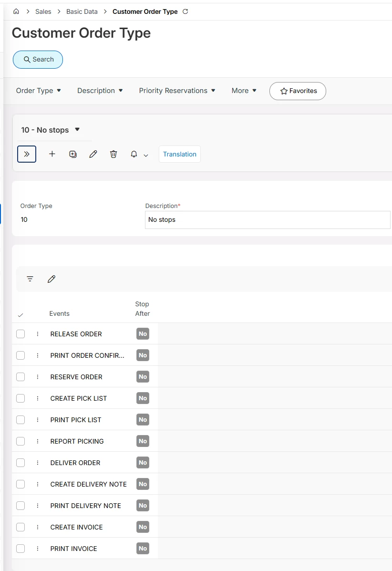Tick the PRINT DELIVERY NOTE checkbox
The width and height of the screenshot is (392, 571).
[x=21, y=506]
